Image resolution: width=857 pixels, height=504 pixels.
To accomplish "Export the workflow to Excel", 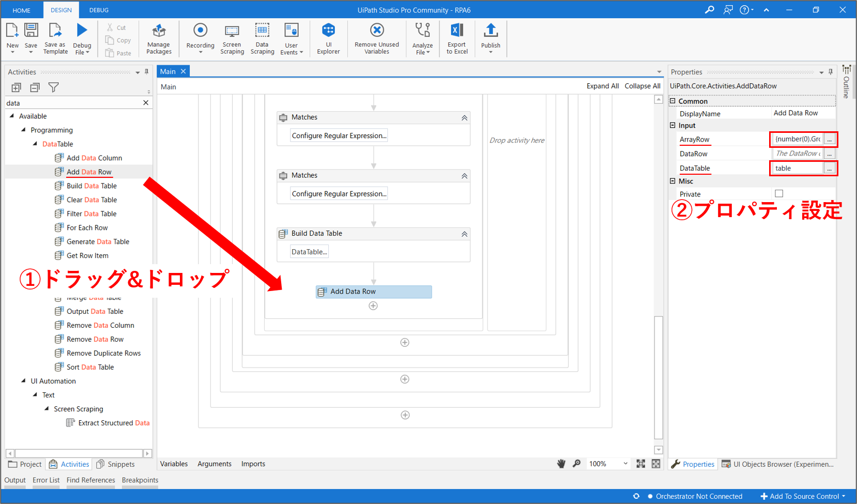I will point(457,30).
